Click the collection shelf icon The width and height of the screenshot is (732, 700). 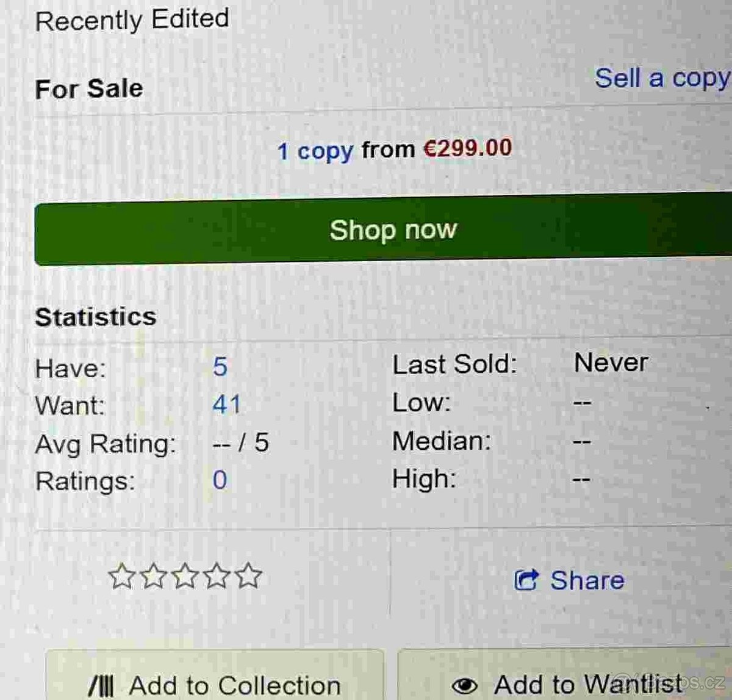pyautogui.click(x=101, y=685)
